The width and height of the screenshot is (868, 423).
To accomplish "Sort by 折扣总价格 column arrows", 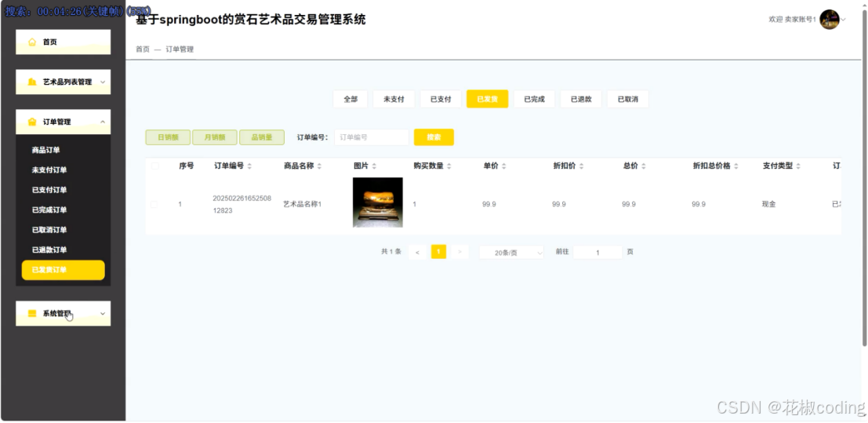I will click(736, 166).
